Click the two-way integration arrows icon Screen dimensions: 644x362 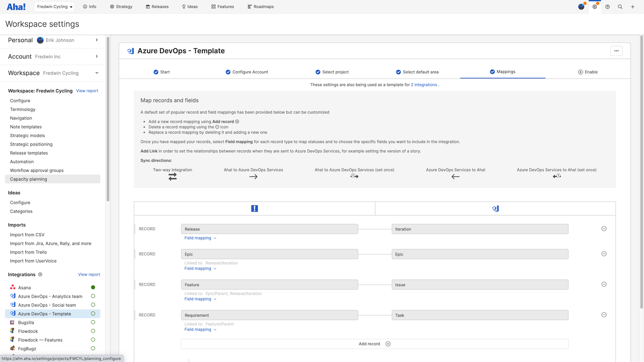point(173,177)
